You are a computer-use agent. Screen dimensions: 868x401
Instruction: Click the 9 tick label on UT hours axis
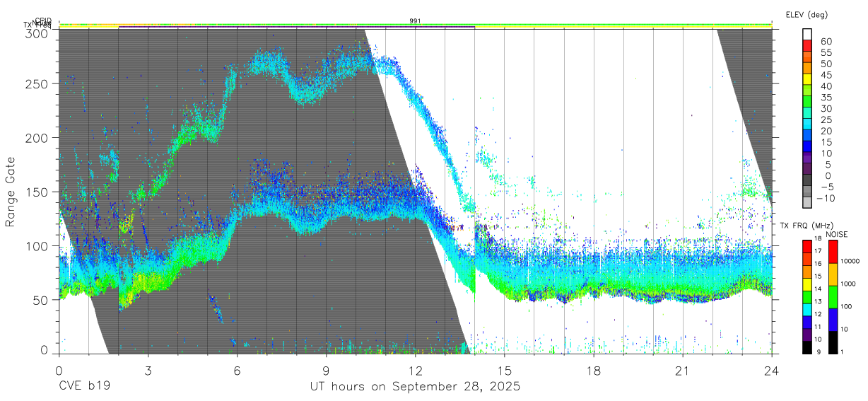[x=326, y=370]
